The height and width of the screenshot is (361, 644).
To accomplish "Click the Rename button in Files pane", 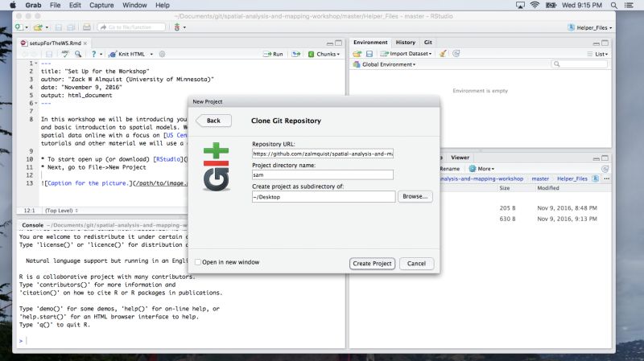I will pyautogui.click(x=450, y=169).
